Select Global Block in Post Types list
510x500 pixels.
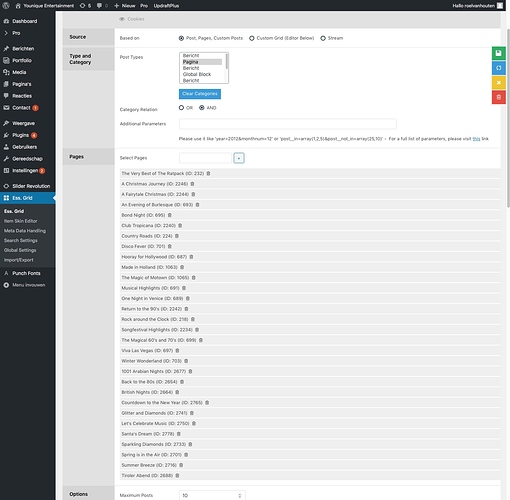coord(197,74)
